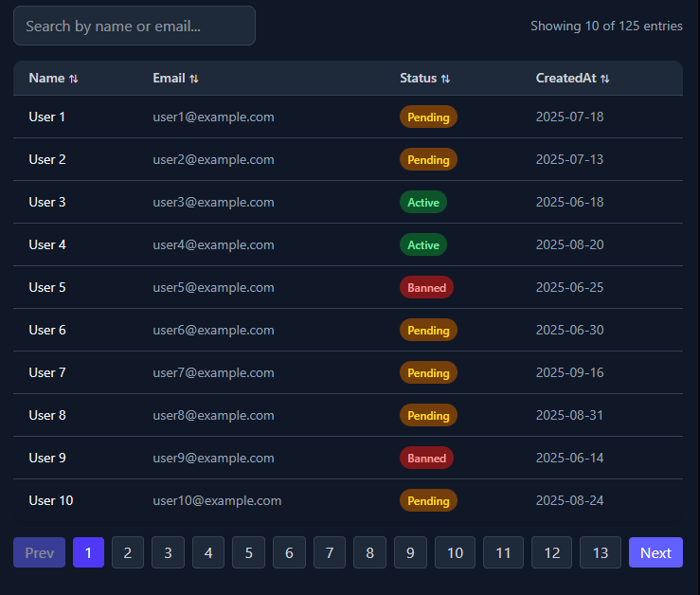The height and width of the screenshot is (595, 700).
Task: Select the date 2025-08-20
Action: [x=569, y=244]
